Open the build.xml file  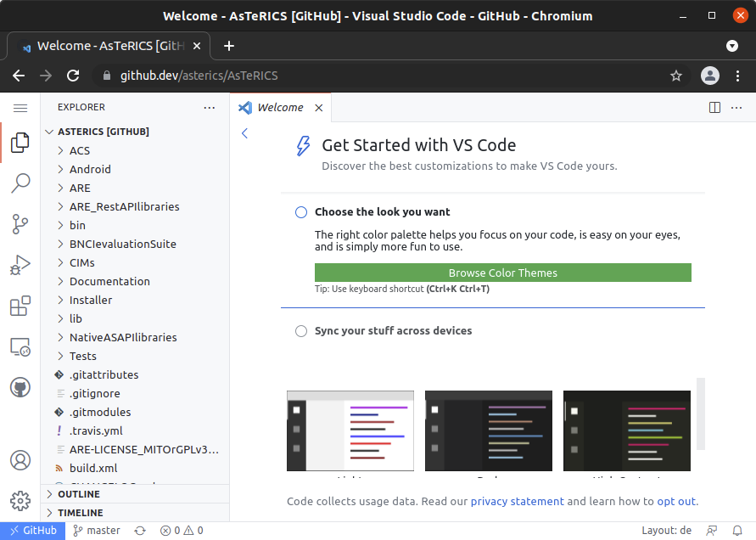[135, 468]
